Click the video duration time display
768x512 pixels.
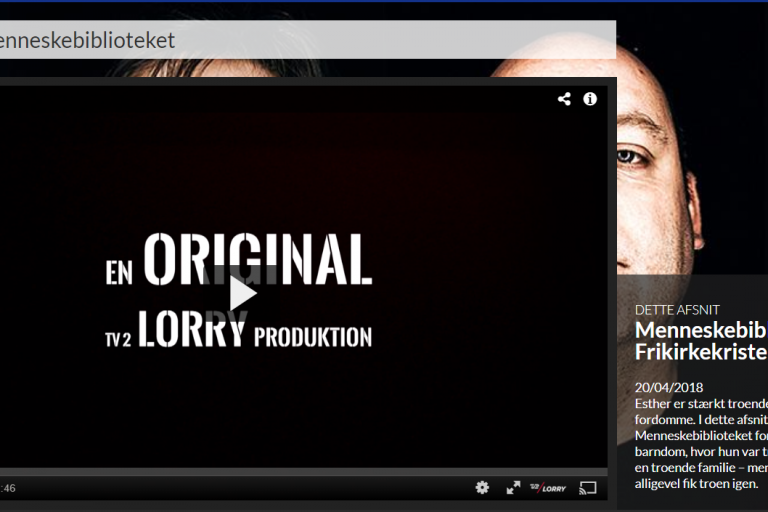click(8, 488)
